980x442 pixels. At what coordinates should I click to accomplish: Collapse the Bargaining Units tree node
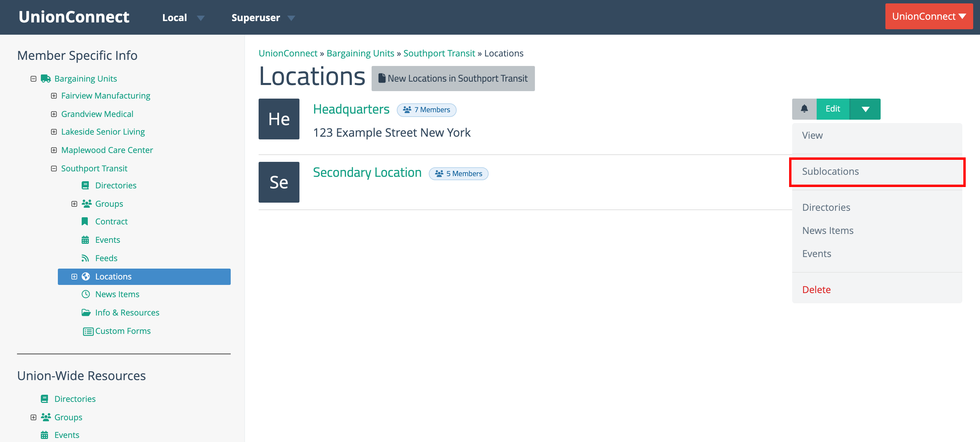point(33,79)
